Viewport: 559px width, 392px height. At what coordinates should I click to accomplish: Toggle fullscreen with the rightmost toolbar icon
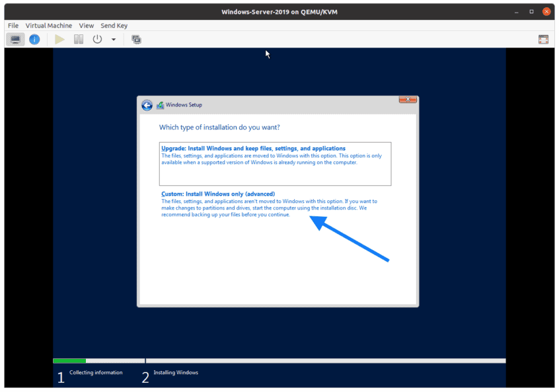tap(543, 39)
